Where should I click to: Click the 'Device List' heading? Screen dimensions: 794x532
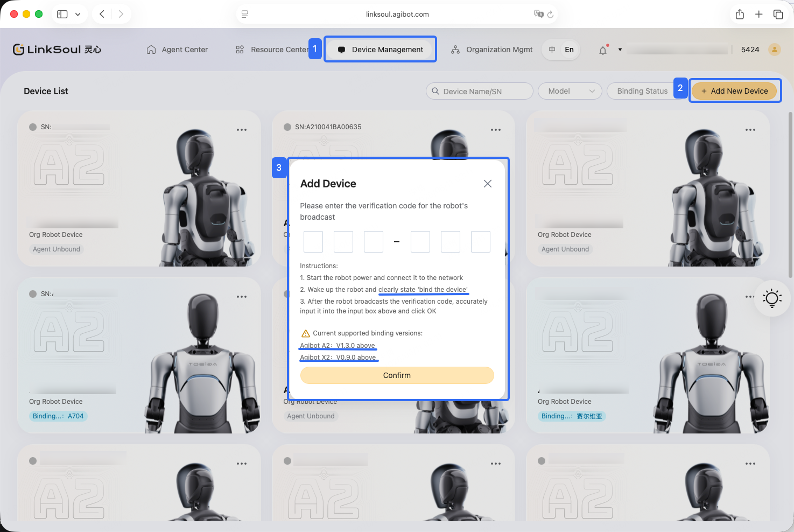pos(46,91)
